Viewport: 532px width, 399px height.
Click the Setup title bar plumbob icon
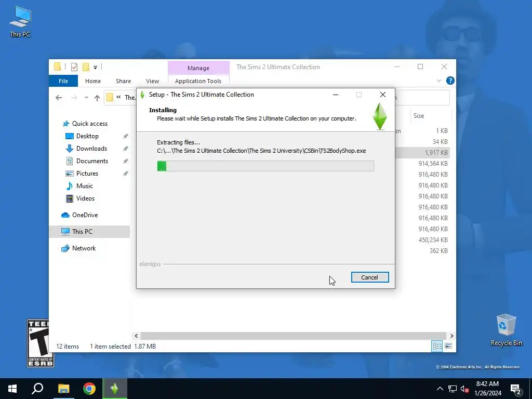[x=142, y=95]
